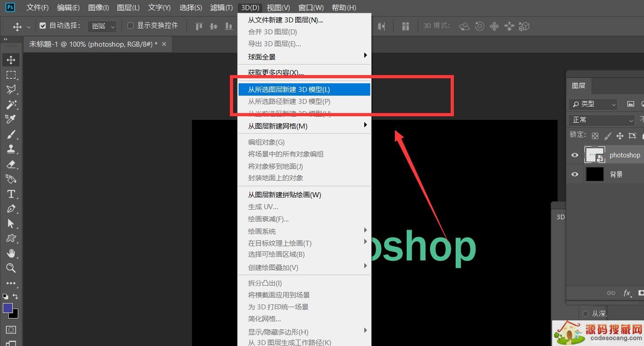Open the 类型 layer filter dropdown
This screenshot has width=644, height=346.
[x=593, y=104]
